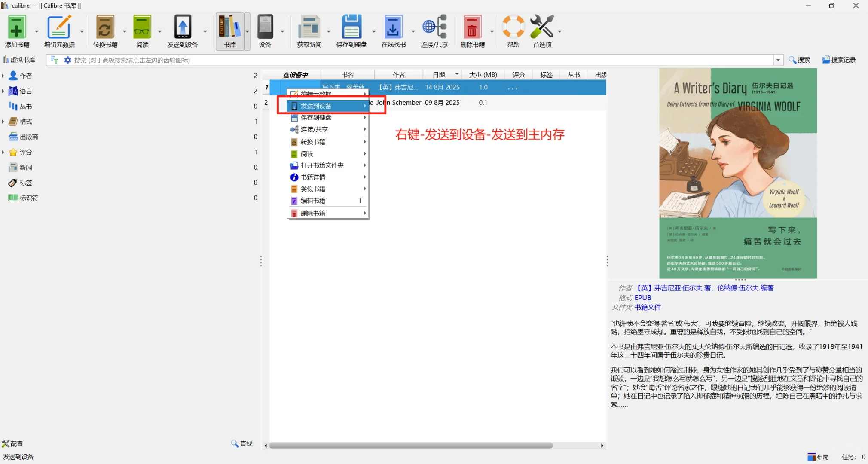Click the Configure (配置) button
Screen dimensions: 868x464
[x=12, y=444]
